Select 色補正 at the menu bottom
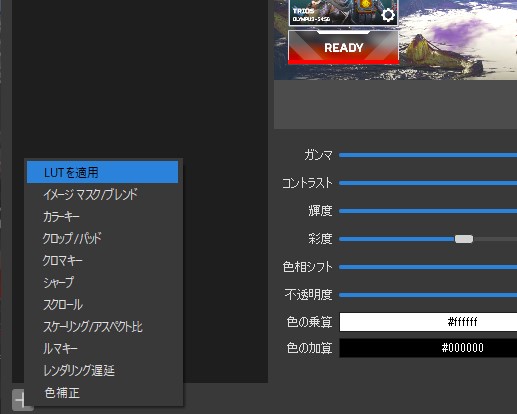 click(102, 393)
